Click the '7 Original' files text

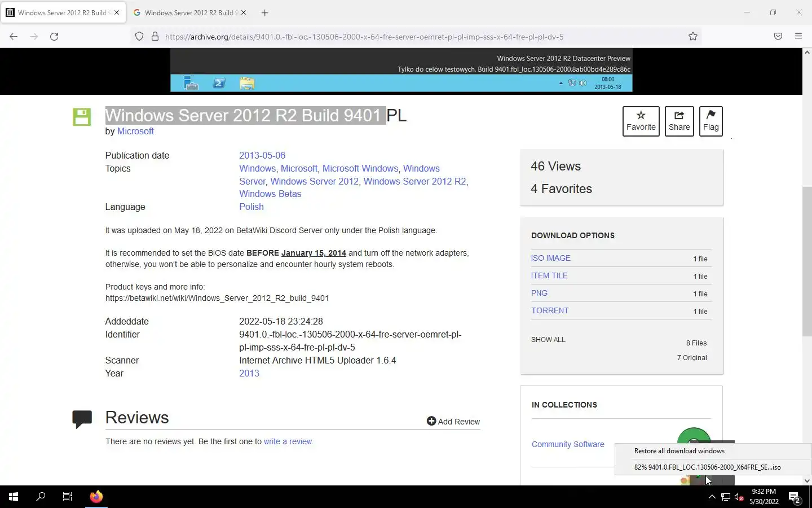pyautogui.click(x=692, y=358)
